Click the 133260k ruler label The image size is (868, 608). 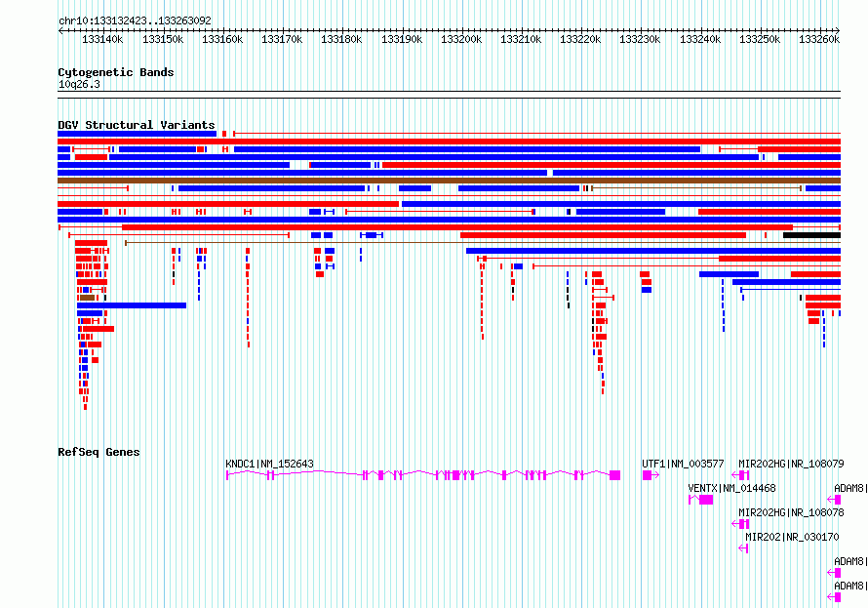[x=819, y=39]
